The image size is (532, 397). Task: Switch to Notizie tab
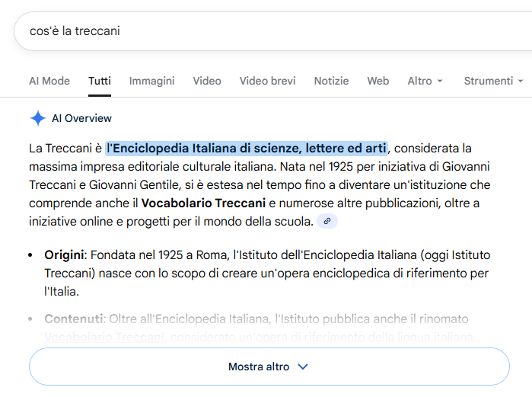pos(332,81)
